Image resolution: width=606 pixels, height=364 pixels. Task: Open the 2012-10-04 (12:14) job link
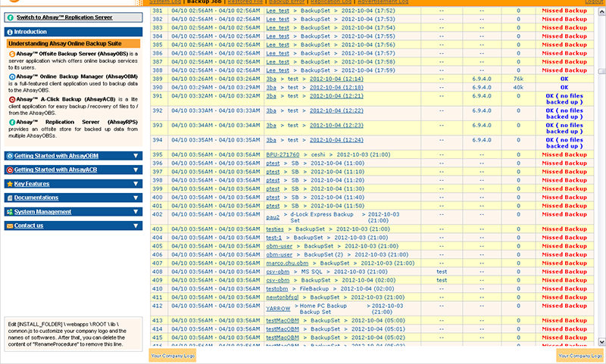coord(336,79)
